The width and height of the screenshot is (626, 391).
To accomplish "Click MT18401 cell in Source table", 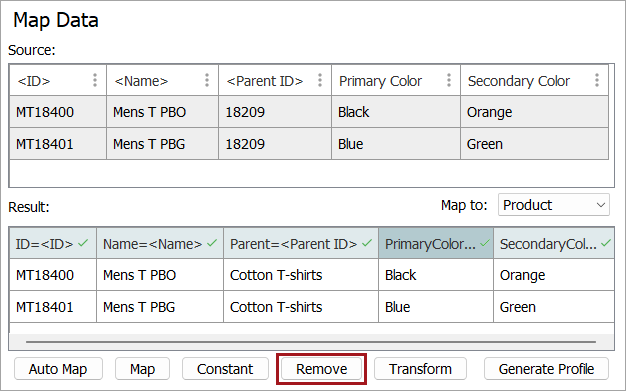I will (58, 144).
